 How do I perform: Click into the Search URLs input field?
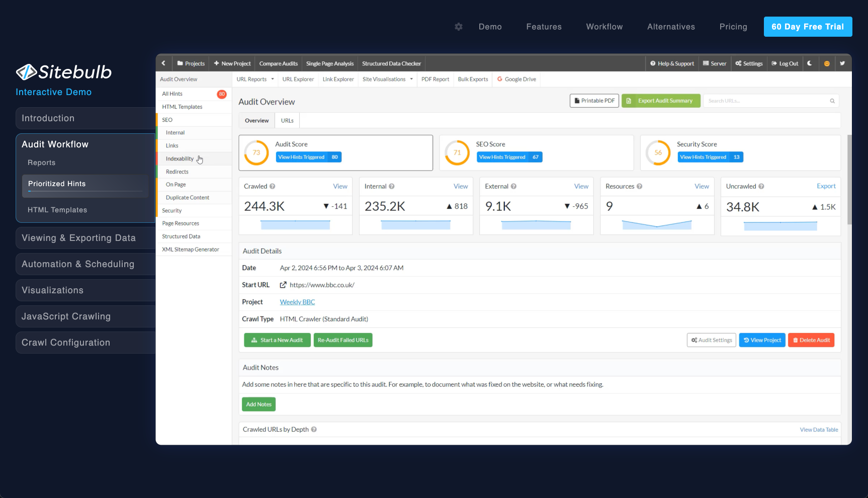click(x=764, y=101)
